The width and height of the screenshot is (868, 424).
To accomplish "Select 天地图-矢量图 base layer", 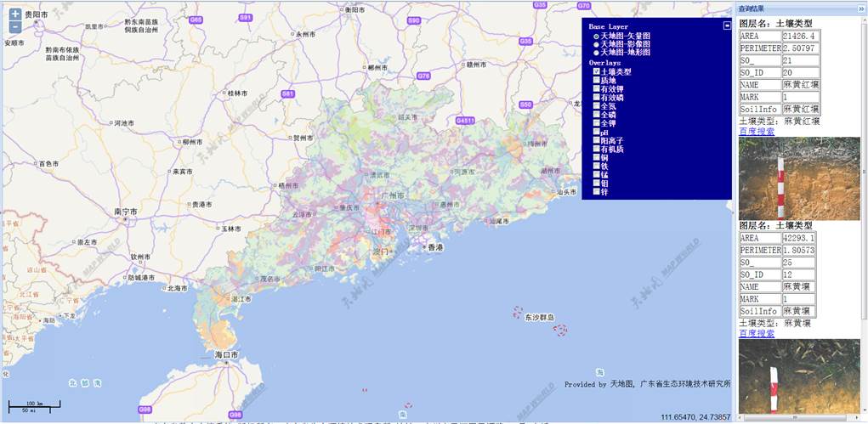I will coord(595,36).
